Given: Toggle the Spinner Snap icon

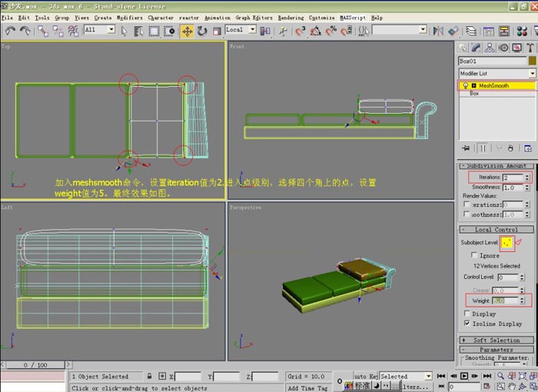Looking at the screenshot, I should (346, 32).
